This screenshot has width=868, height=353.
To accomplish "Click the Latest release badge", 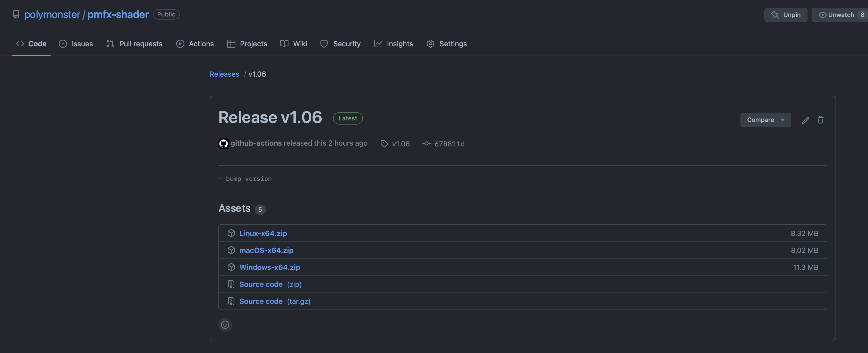I will 348,118.
